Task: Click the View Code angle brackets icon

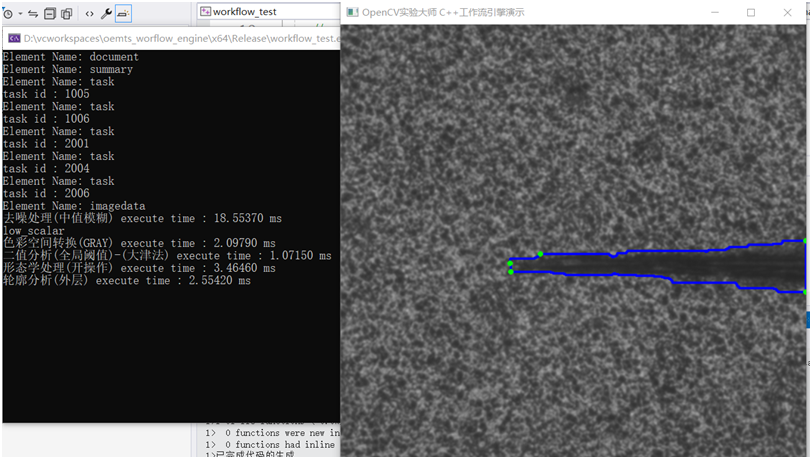Action: 90,14
